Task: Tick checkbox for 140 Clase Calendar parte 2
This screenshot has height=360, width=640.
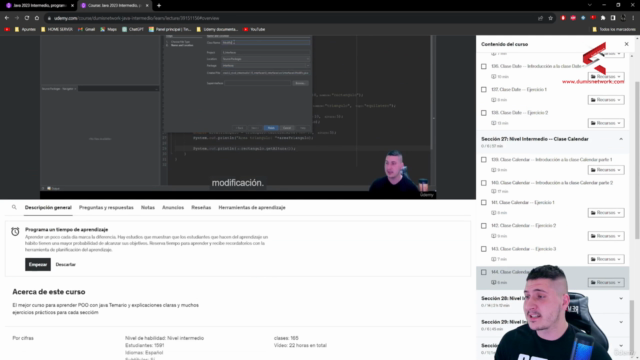Action: pyautogui.click(x=484, y=183)
